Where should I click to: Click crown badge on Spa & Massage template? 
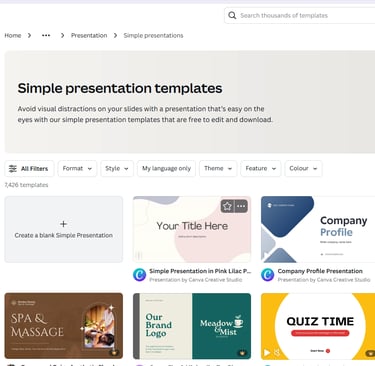coord(114,352)
